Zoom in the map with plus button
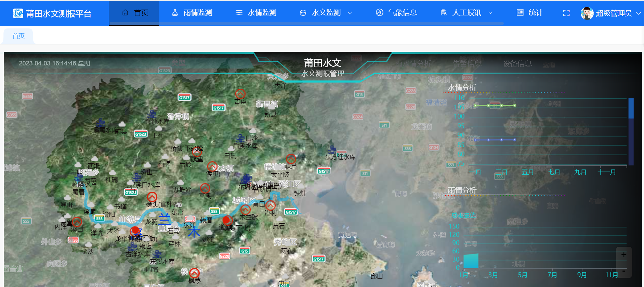Screen dimensions: 644x287 coord(623,254)
